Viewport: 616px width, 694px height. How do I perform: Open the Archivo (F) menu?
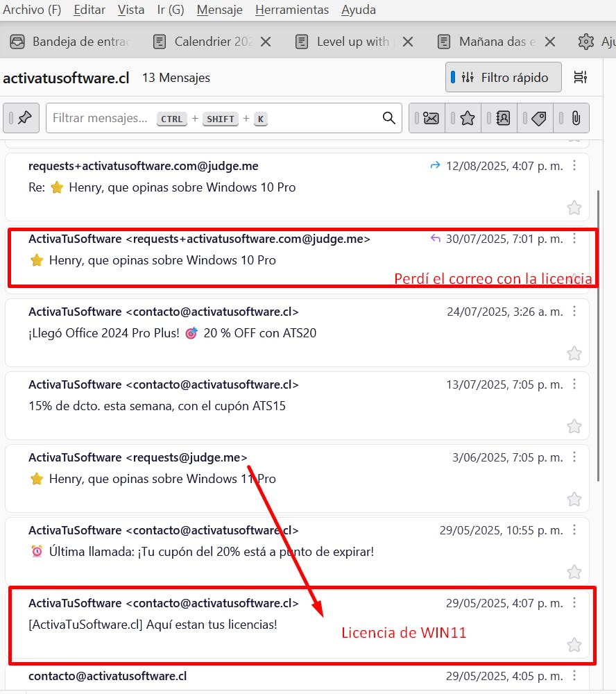point(32,10)
